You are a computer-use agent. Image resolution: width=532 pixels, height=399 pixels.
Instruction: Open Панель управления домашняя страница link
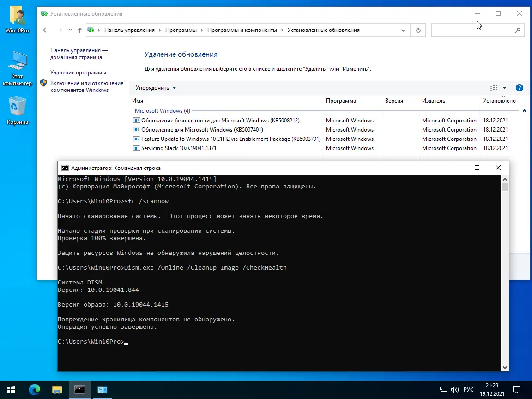(79, 54)
